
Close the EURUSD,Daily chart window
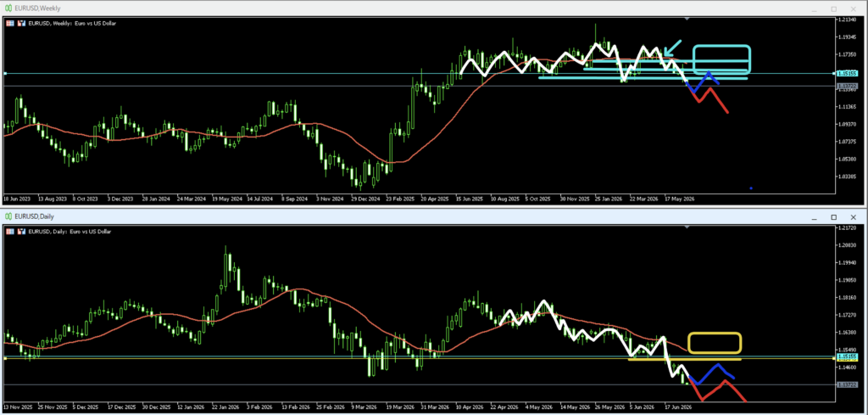coord(854,217)
